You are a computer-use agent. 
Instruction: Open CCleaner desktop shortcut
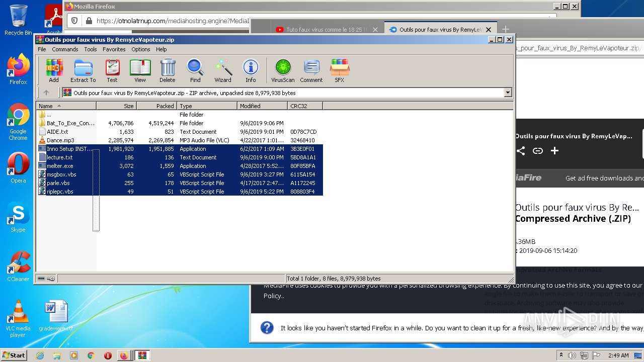click(x=18, y=266)
